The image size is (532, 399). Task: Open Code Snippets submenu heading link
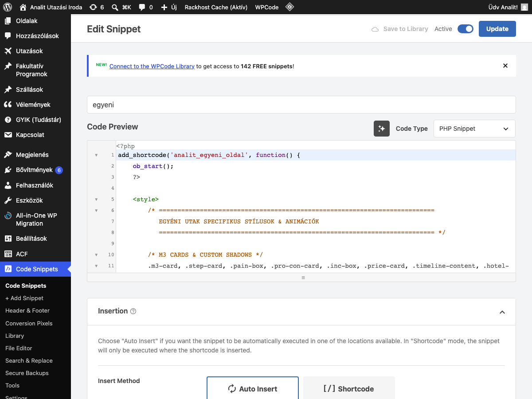coord(26,286)
